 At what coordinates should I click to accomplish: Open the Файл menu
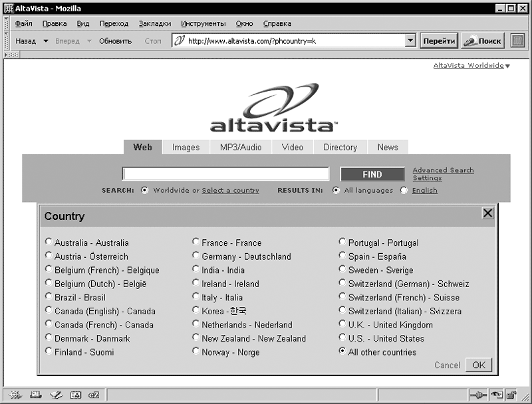(24, 23)
